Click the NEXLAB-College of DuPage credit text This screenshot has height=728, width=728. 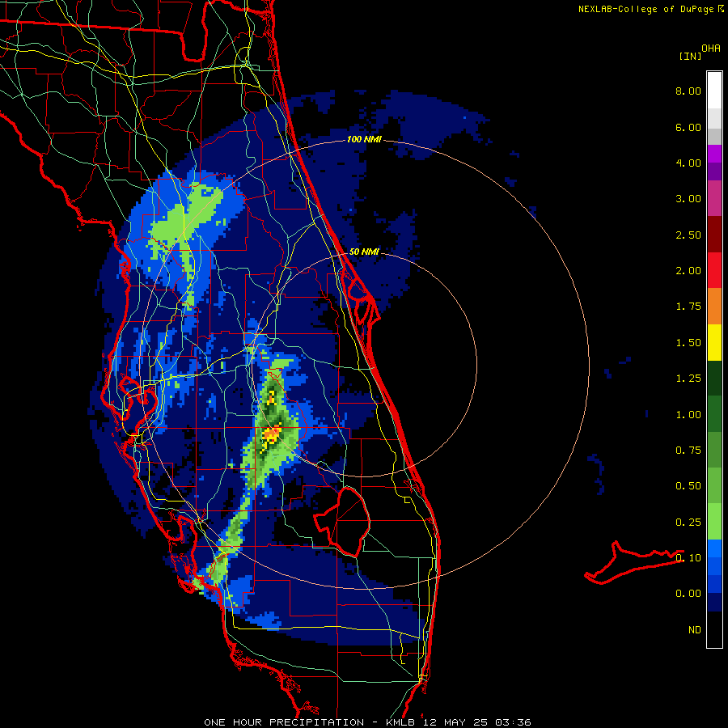(x=651, y=9)
